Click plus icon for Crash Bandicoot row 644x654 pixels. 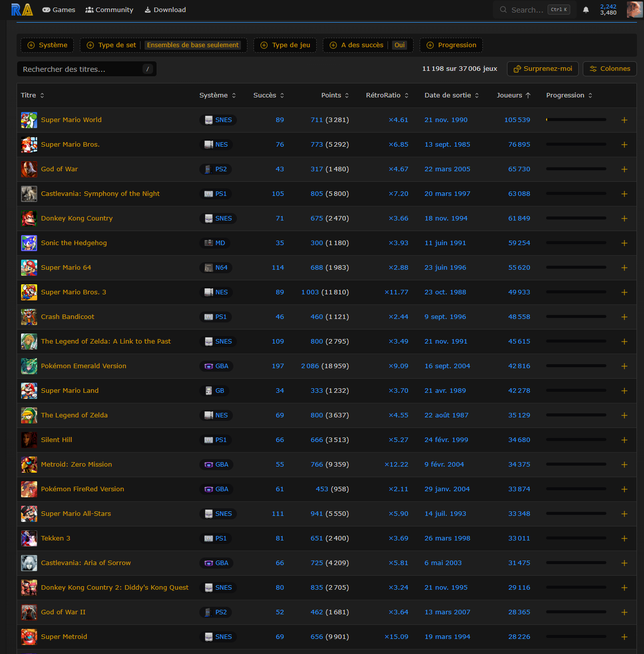[x=624, y=317]
